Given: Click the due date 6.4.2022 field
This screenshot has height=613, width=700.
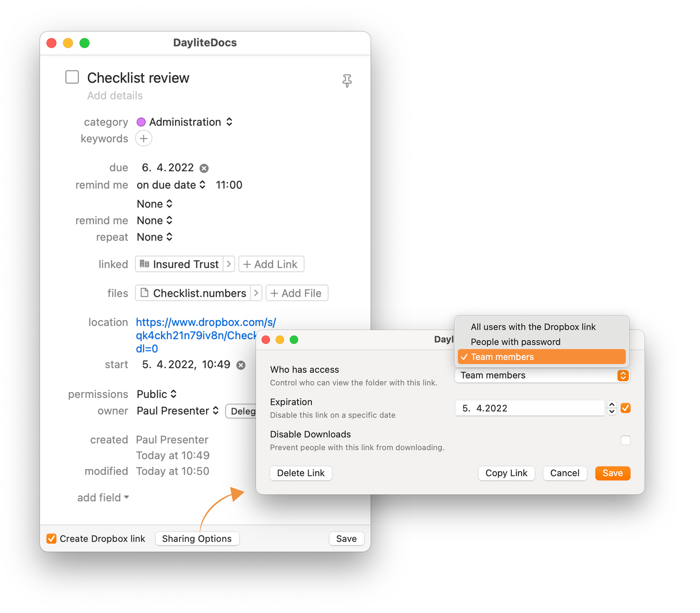Looking at the screenshot, I should coord(167,168).
